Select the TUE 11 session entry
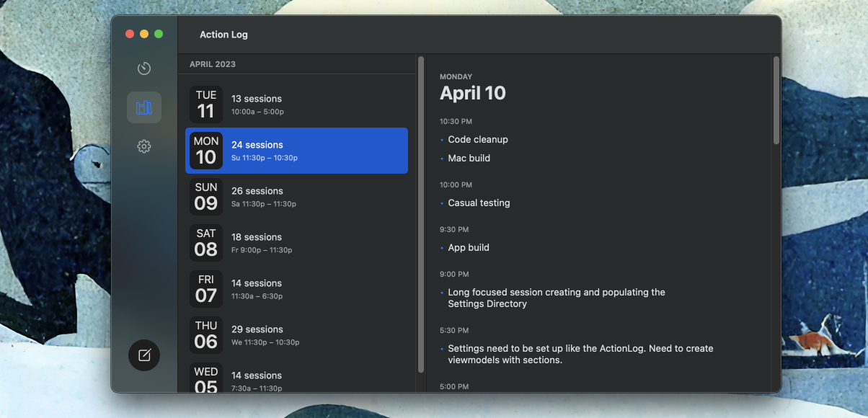 click(x=296, y=104)
